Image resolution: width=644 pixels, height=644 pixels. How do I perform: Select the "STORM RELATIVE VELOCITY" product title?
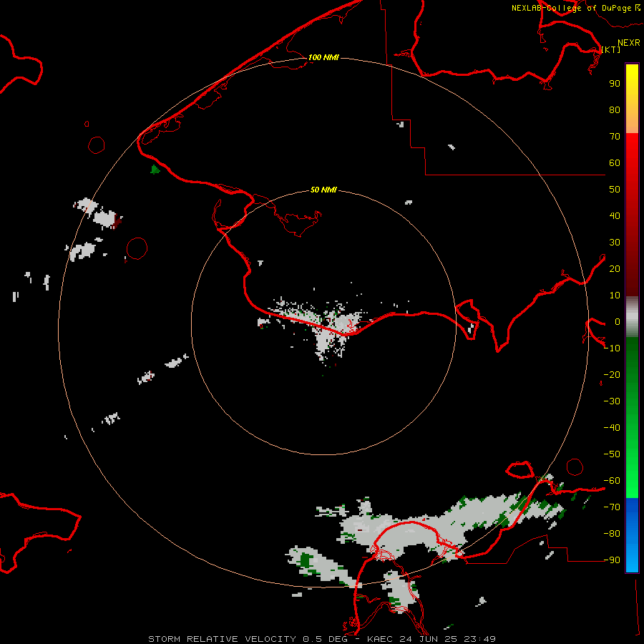(x=222, y=639)
